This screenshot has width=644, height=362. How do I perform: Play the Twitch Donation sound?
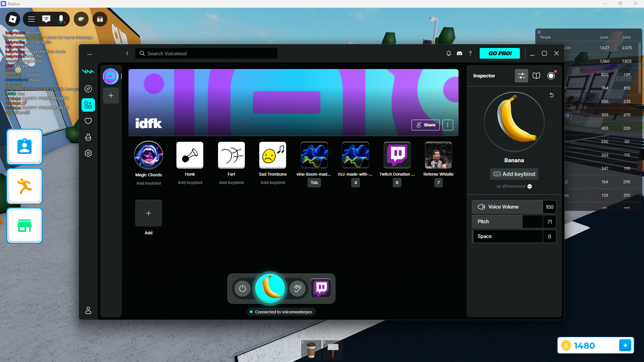click(x=397, y=155)
